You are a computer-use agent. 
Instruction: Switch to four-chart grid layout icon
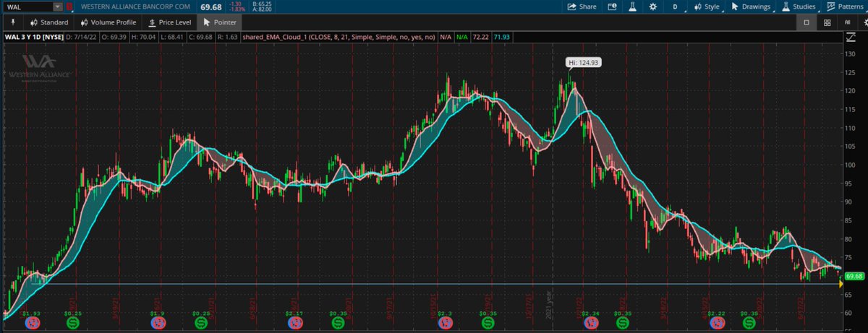827,22
